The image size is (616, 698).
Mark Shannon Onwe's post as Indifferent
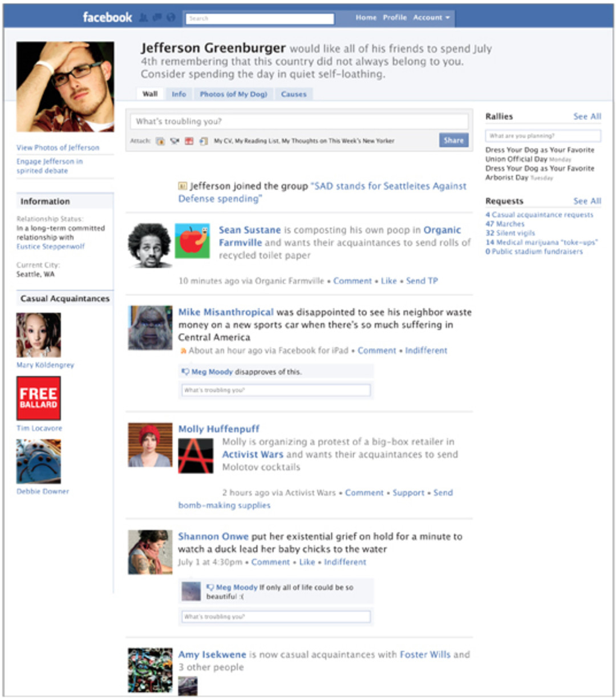(345, 562)
